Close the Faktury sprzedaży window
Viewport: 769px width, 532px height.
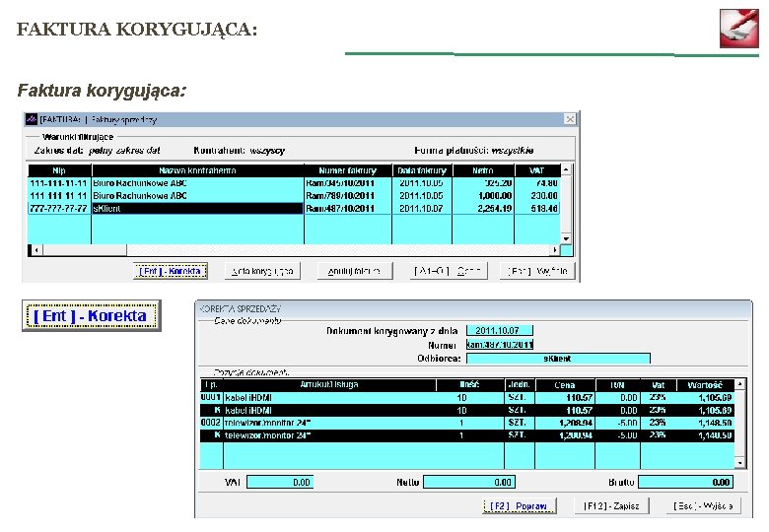(x=570, y=119)
